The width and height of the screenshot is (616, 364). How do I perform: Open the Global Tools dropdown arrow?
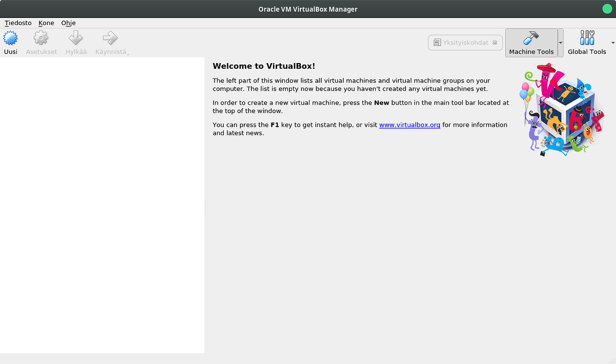click(x=612, y=43)
